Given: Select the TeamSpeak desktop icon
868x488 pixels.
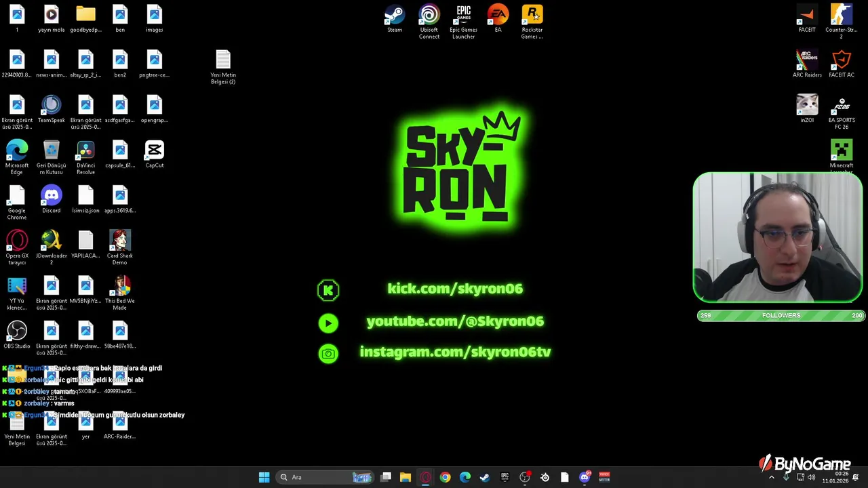Looking at the screenshot, I should click(52, 109).
